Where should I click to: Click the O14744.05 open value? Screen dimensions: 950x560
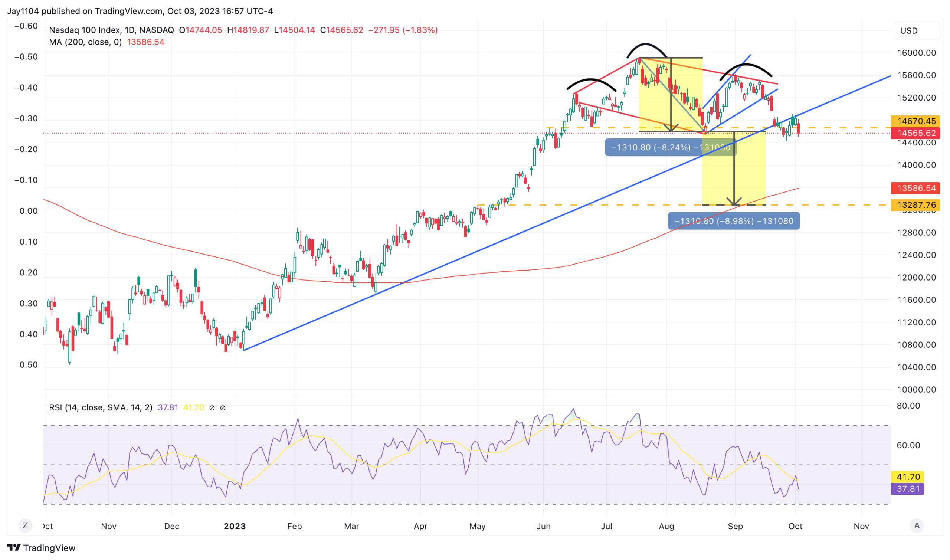pos(200,30)
